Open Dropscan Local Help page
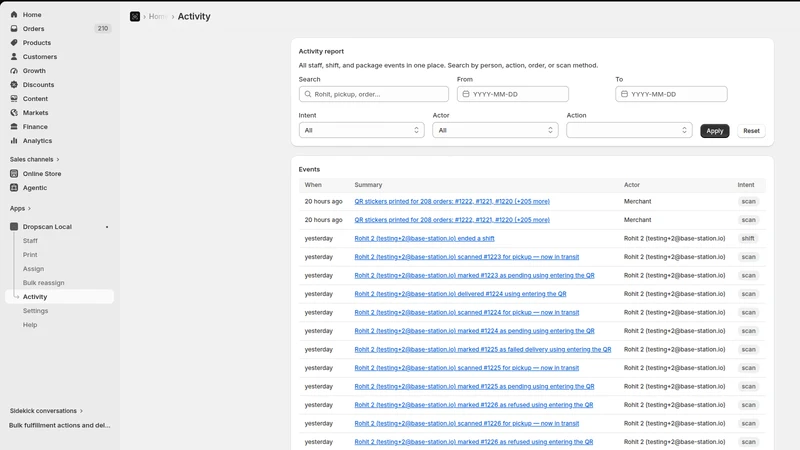Image resolution: width=800 pixels, height=450 pixels. pyautogui.click(x=30, y=324)
